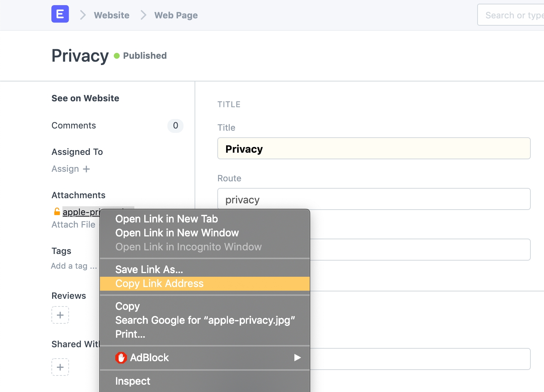Screen dimensions: 544x392
Task: Click the red AdBlock hand icon
Action: click(121, 357)
